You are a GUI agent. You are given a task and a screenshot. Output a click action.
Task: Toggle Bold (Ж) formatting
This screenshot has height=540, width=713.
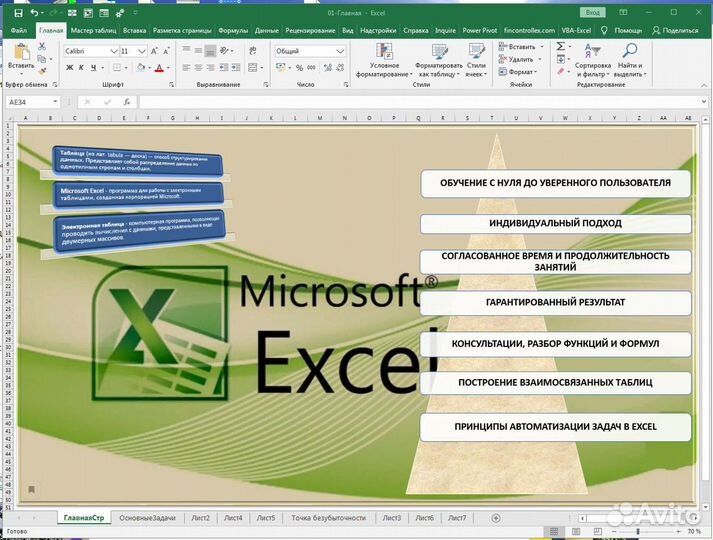pos(70,68)
